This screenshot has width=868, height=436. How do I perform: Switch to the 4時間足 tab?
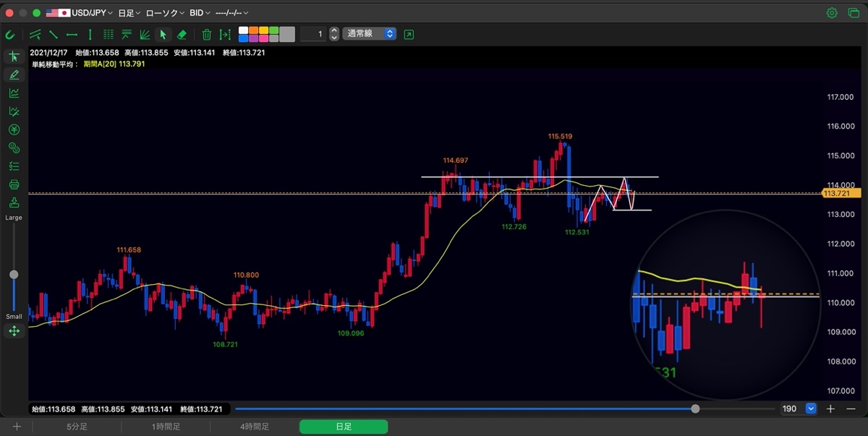tap(255, 427)
